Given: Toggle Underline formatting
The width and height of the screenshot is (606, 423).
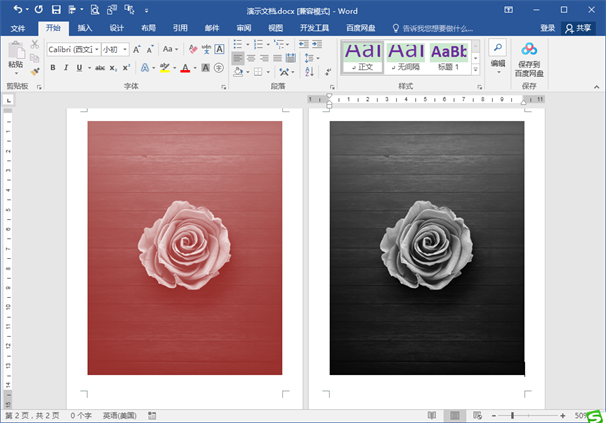Looking at the screenshot, I should coord(79,68).
